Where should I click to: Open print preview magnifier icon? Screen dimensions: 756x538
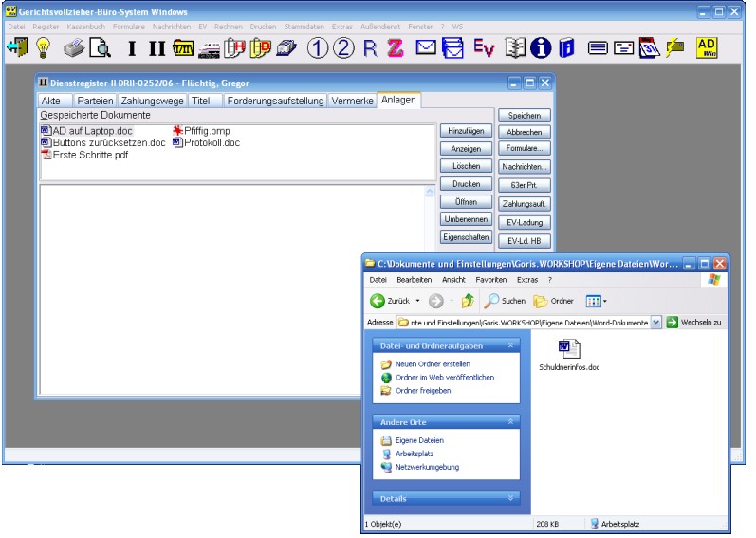click(x=99, y=47)
